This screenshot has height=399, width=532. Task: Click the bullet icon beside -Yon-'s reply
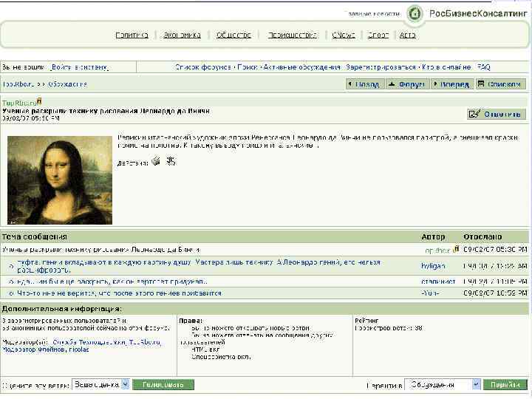[x=12, y=293]
